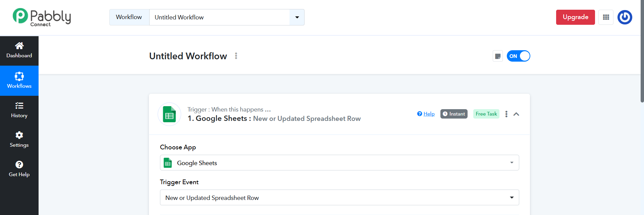Open the workflow notes icon
Viewport: 644px width, 215px height.
pyautogui.click(x=498, y=56)
